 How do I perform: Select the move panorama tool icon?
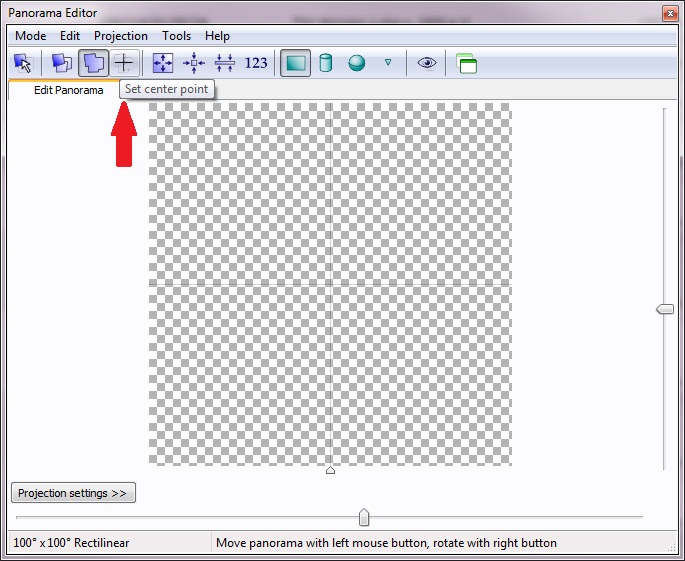94,63
